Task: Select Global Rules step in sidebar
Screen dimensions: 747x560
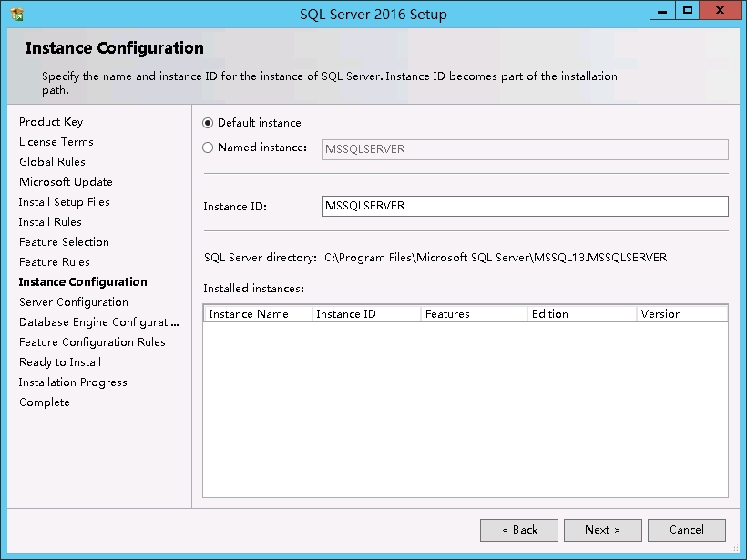Action: 53,162
